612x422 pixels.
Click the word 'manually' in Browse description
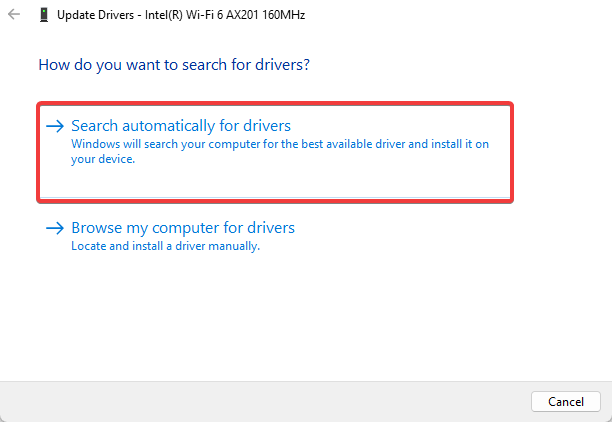click(235, 246)
